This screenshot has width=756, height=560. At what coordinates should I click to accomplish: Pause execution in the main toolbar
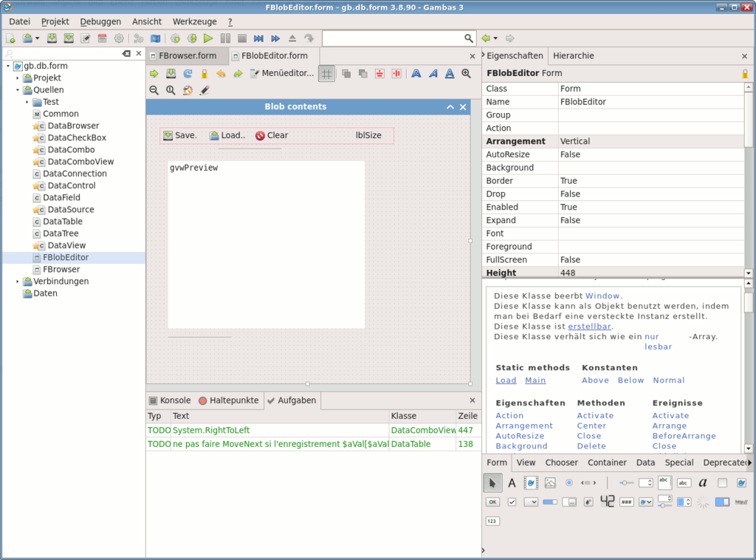point(225,38)
